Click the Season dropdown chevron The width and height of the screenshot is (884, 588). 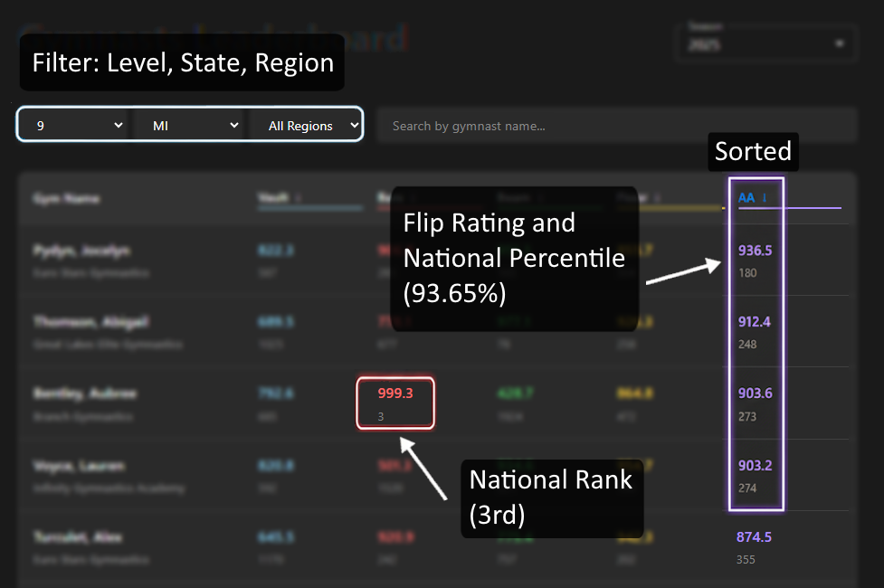point(838,43)
